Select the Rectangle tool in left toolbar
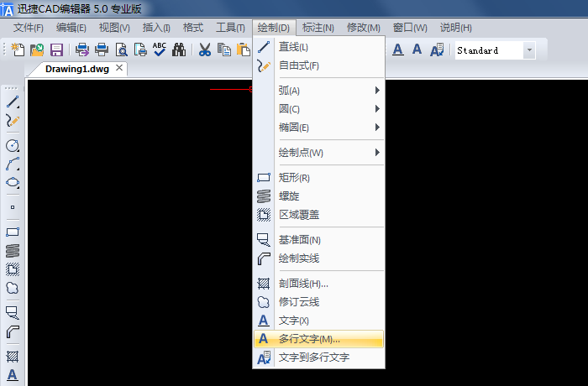588x386 pixels. [13, 232]
